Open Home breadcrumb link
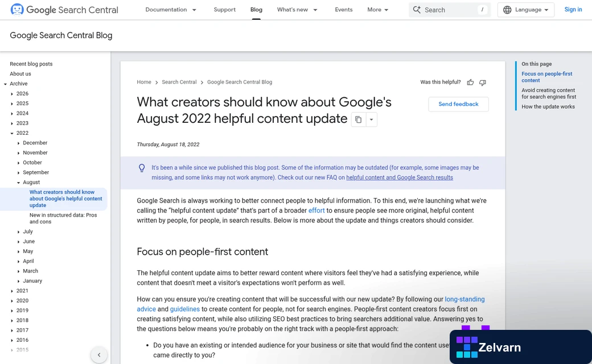This screenshot has width=592, height=364. coord(144,82)
